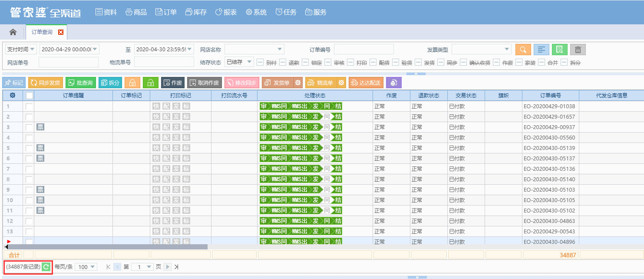Screen dimensions: 644x279
Task: Jump to last page arrow
Action: click(176, 267)
